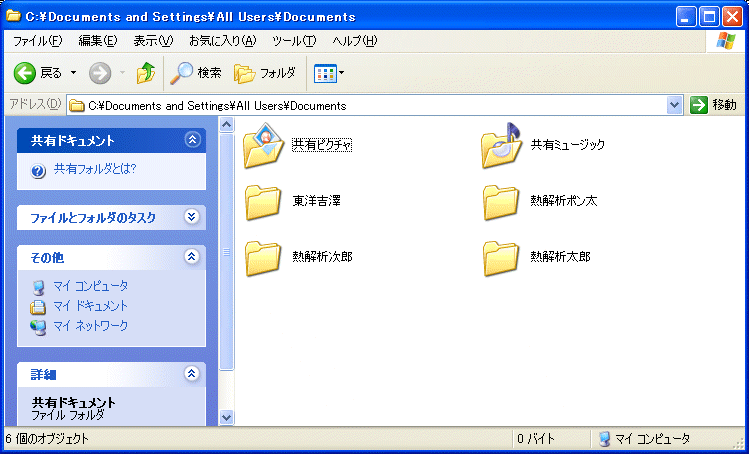Expand the address bar dropdown

coord(674,105)
